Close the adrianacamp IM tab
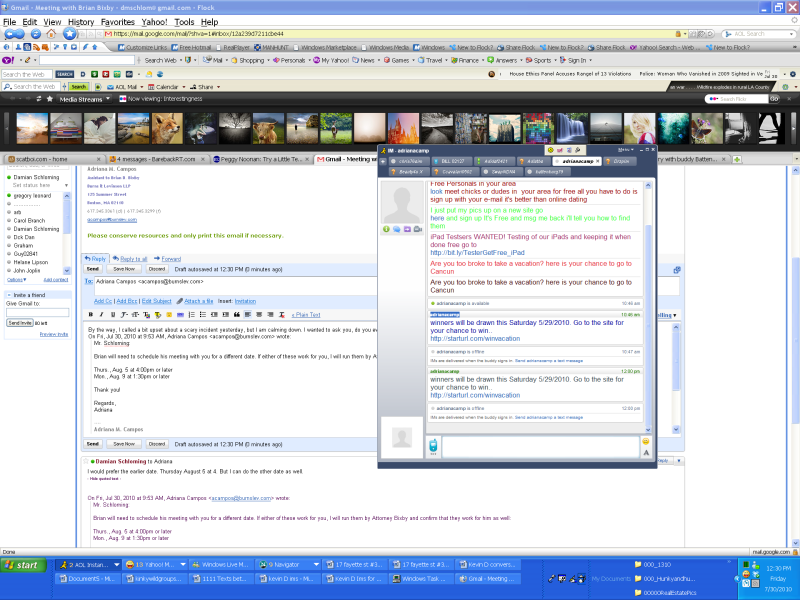 point(598,161)
